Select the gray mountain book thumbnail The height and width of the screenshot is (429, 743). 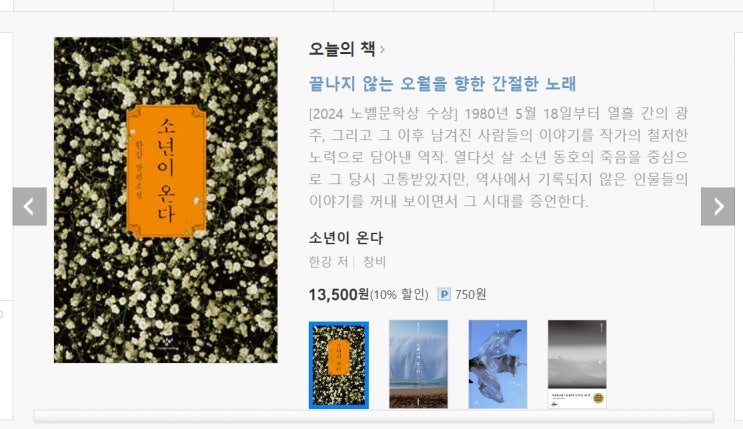577,364
